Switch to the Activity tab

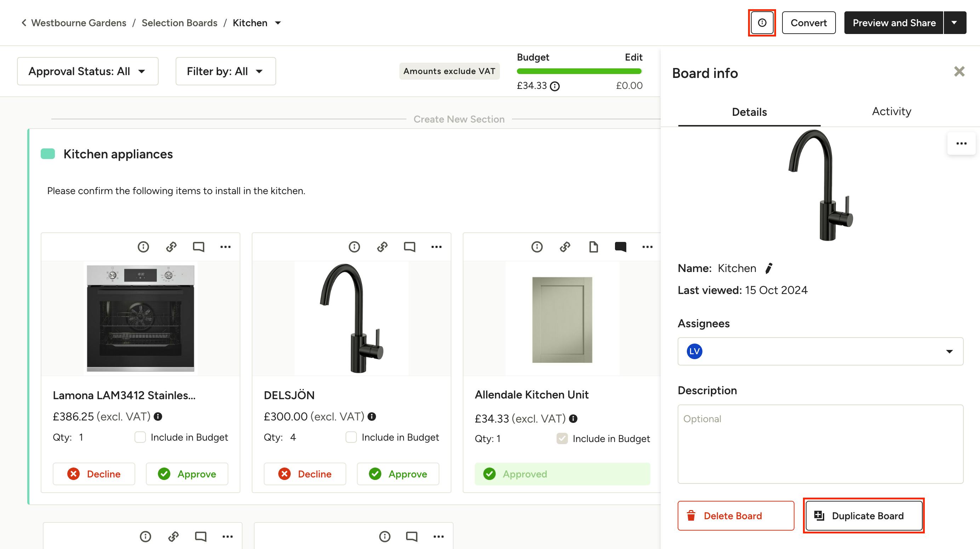891,112
